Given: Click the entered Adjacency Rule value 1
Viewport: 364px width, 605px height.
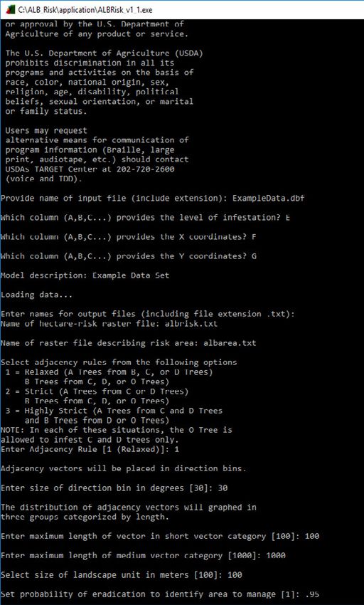Looking at the screenshot, I should pos(176,449).
